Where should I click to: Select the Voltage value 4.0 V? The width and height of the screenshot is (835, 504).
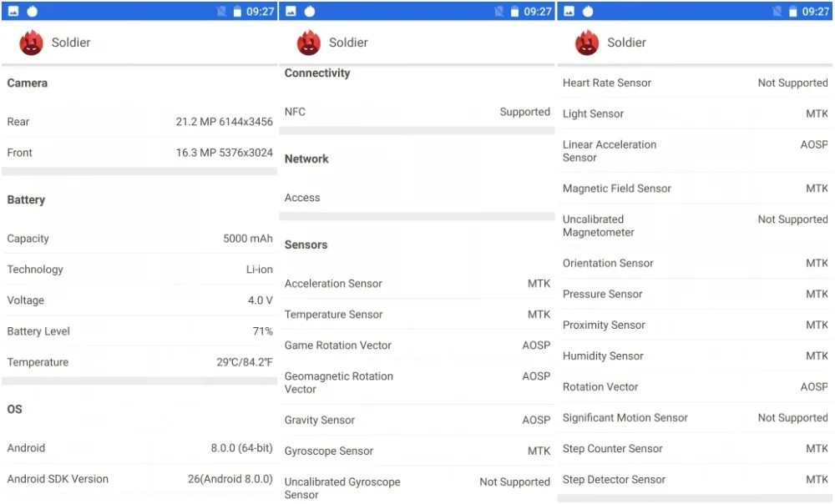[261, 300]
